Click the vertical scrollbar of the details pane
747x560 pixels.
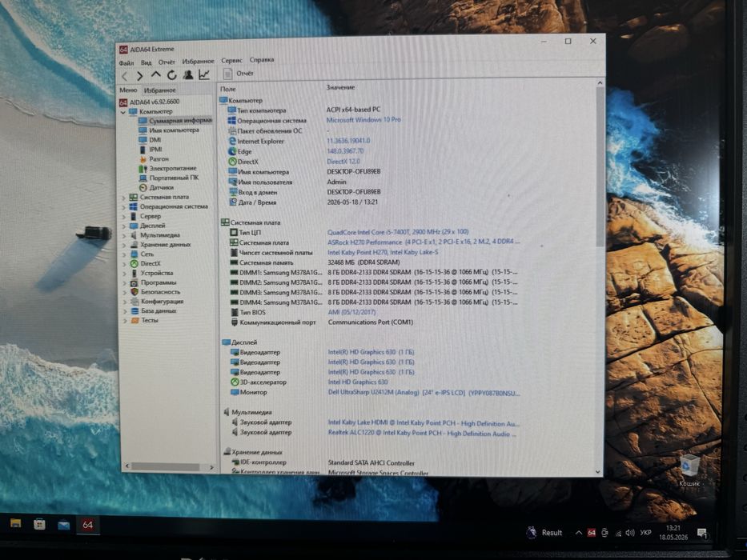point(600,166)
